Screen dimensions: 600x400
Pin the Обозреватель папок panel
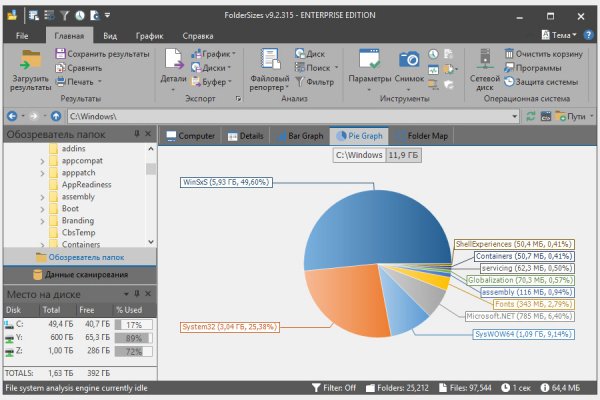click(137, 134)
